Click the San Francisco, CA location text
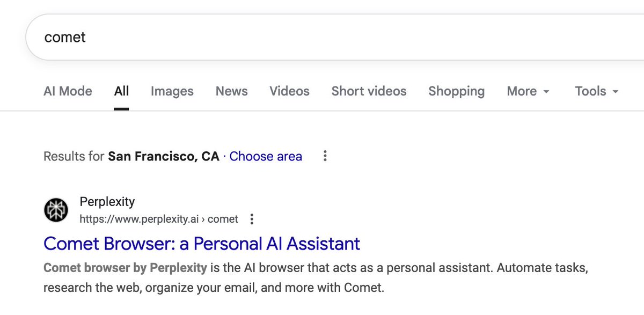 164,156
